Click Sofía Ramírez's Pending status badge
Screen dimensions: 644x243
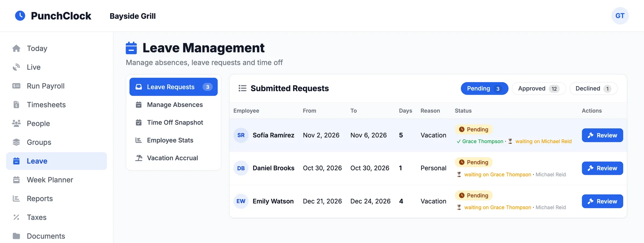pos(474,129)
